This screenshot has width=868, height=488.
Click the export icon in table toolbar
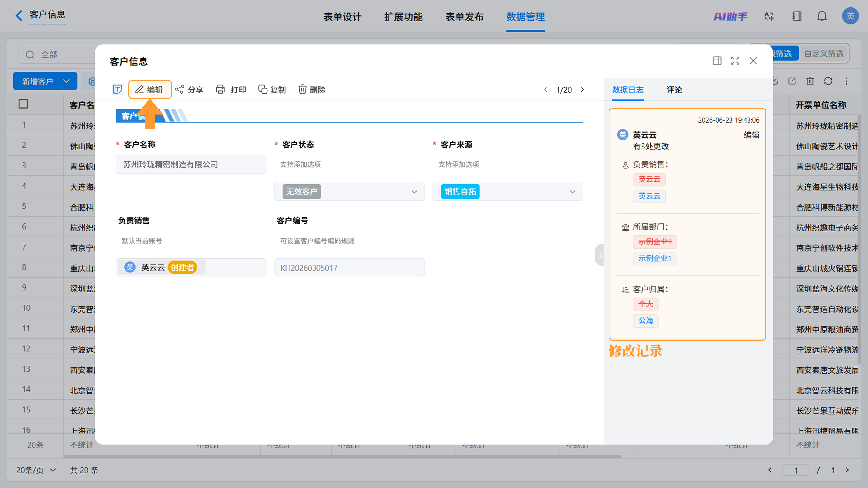tap(792, 81)
